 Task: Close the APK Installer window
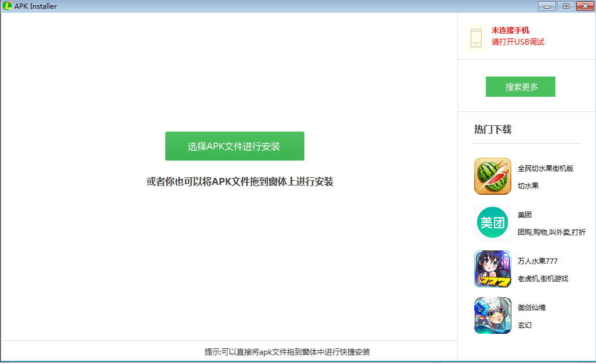584,6
